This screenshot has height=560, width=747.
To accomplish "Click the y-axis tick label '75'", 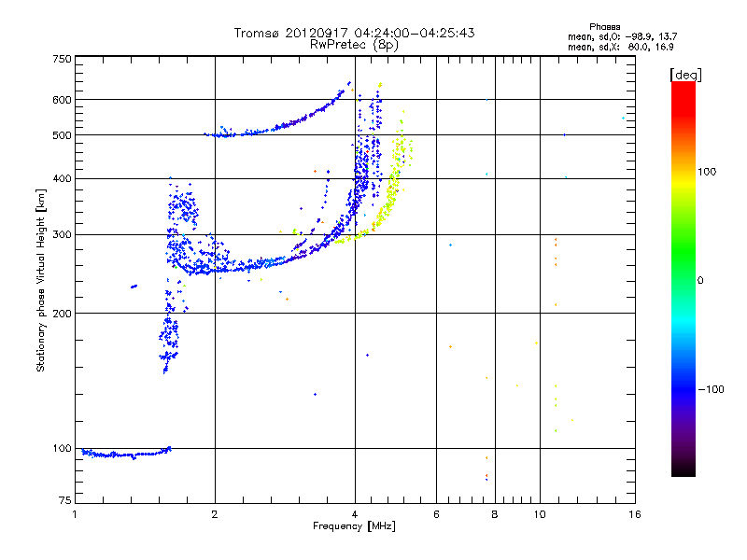I will [65, 500].
